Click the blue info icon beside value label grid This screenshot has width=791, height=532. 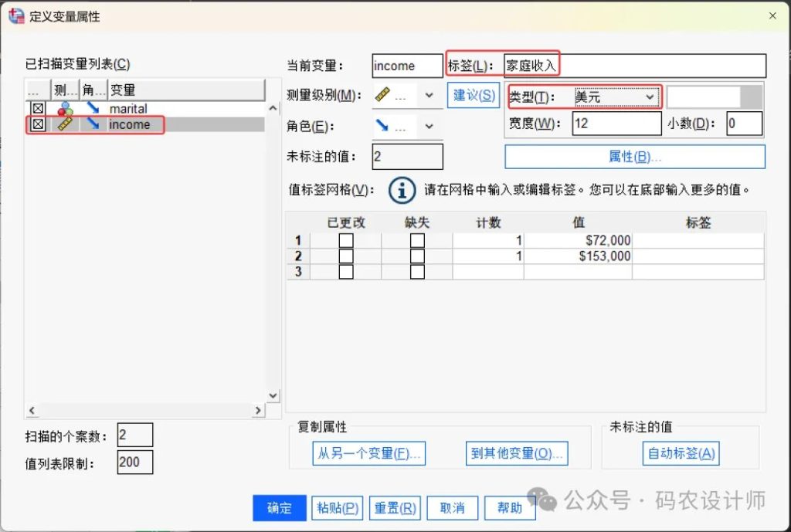[402, 189]
